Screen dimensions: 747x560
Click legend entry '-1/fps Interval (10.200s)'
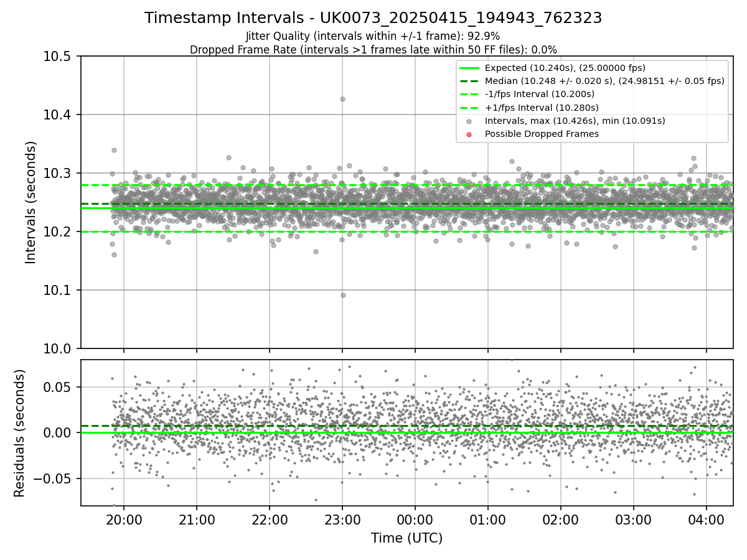[x=540, y=94]
